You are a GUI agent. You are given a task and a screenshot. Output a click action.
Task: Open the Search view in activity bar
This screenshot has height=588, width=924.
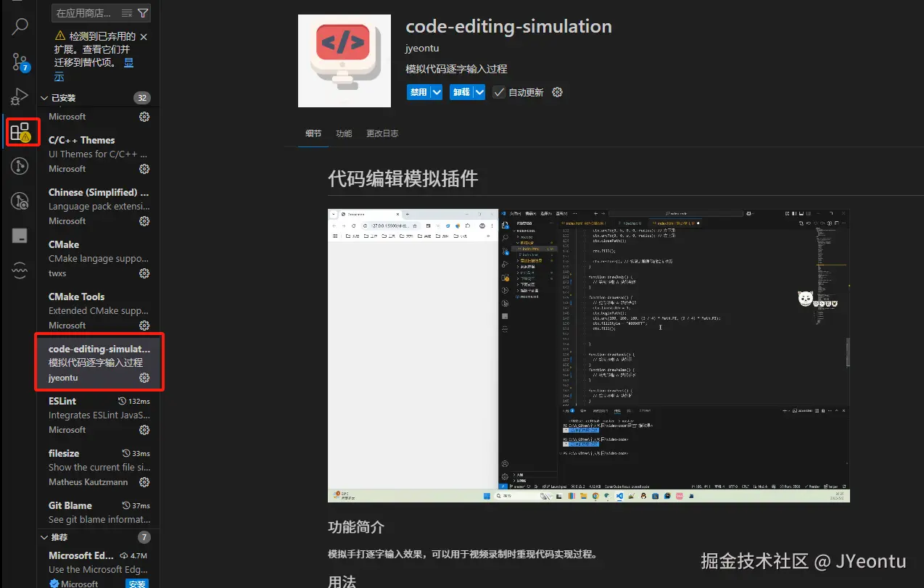pos(20,27)
